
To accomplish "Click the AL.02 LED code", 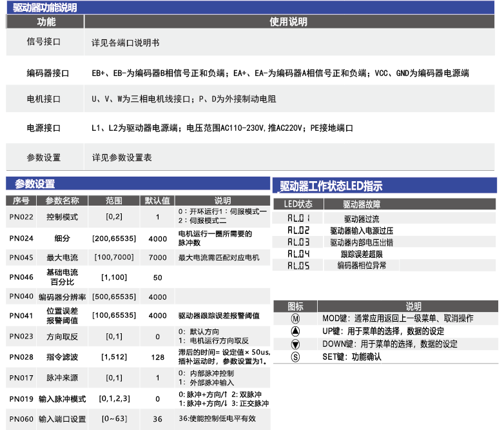I will pos(298,230).
